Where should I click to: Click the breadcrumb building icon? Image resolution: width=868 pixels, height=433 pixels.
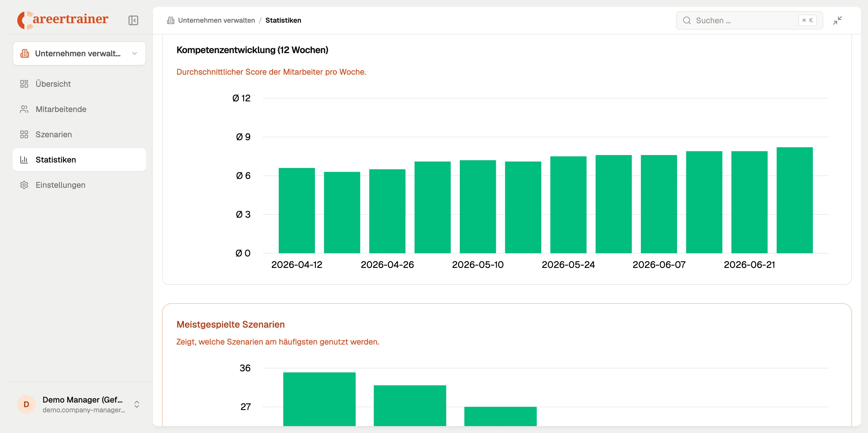point(170,21)
